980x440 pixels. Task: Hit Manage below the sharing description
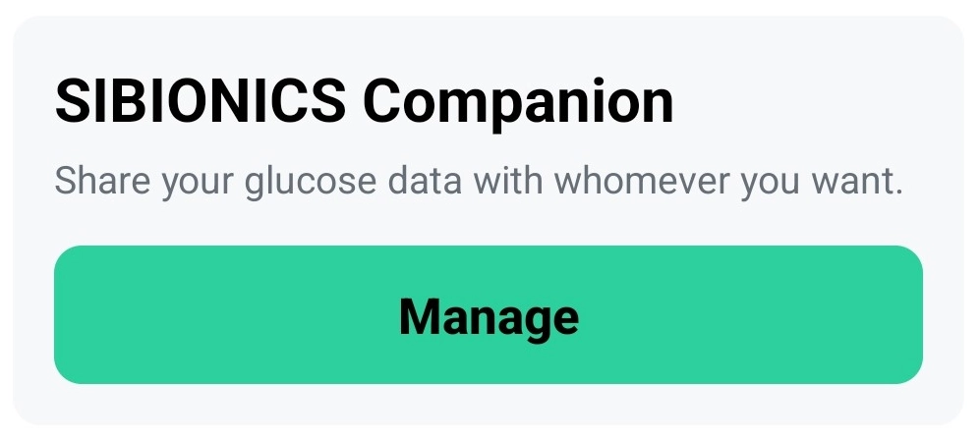489,315
